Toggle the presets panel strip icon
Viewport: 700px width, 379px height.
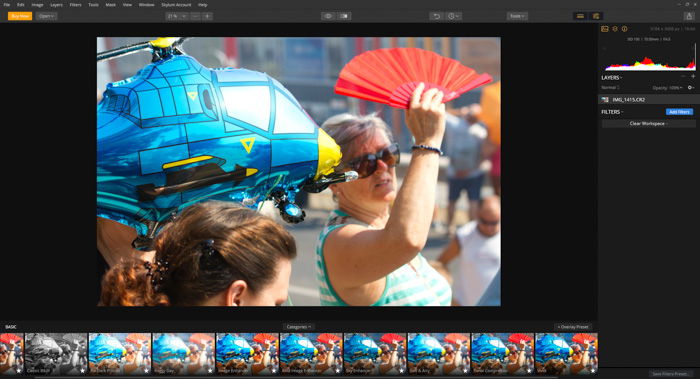580,16
